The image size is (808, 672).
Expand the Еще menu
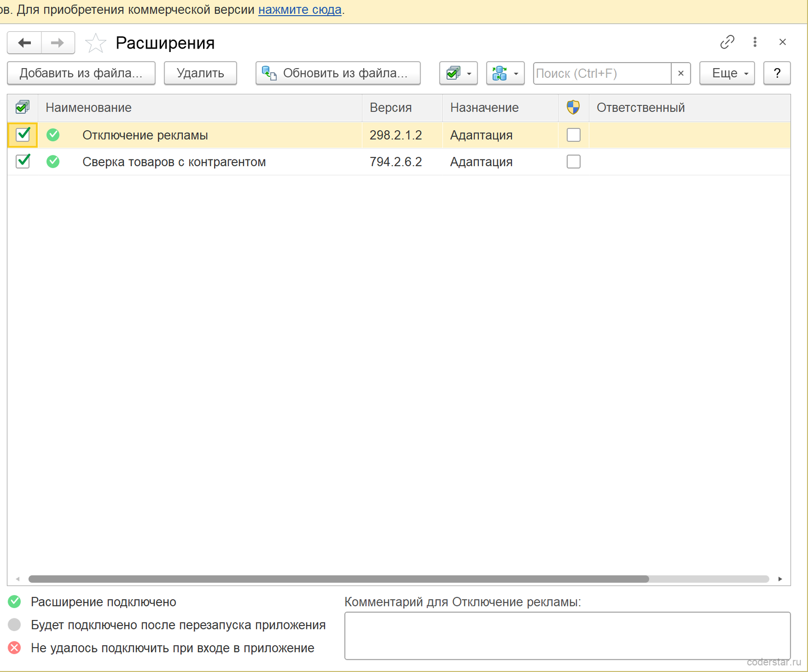point(727,73)
